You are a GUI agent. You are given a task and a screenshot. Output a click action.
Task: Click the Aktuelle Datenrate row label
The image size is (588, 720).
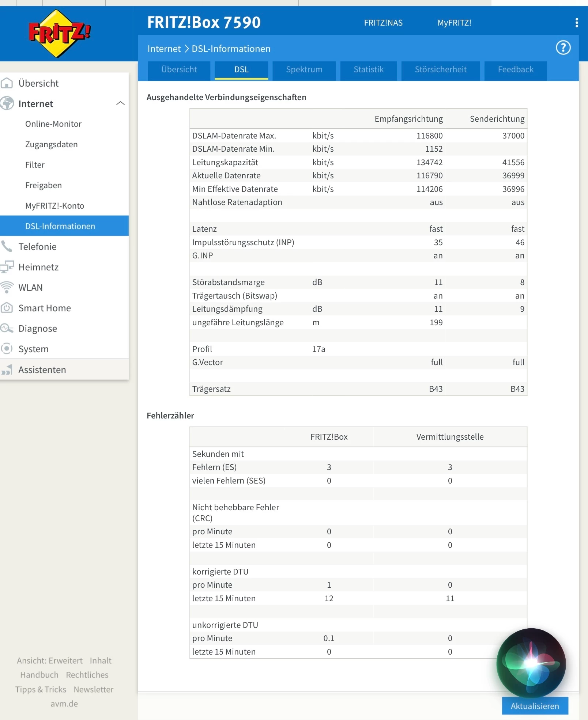(x=226, y=175)
